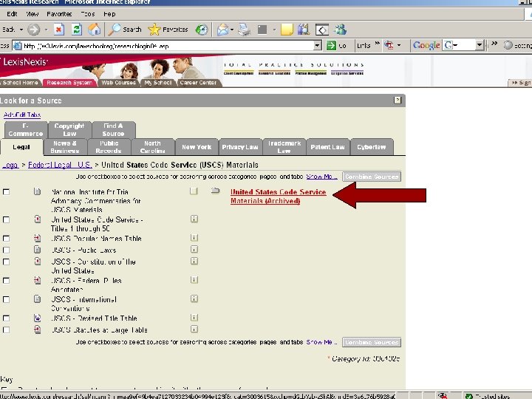The image size is (532, 399).
Task: Click the Federal Legal - U.S. breadcrumb link
Action: point(60,165)
